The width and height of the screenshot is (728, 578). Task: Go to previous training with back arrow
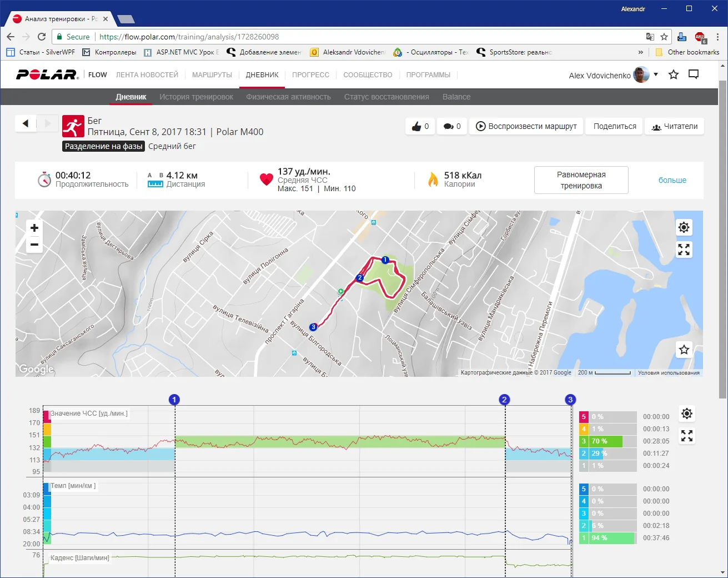click(x=26, y=123)
